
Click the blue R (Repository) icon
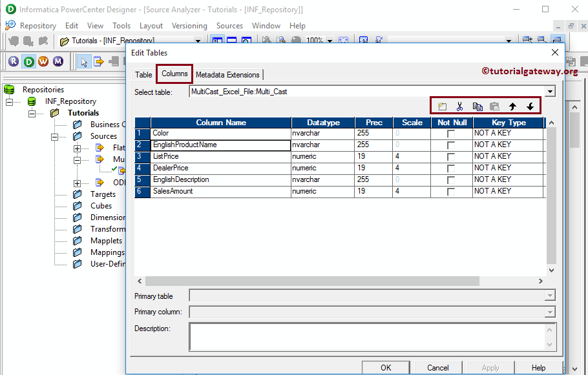13,61
